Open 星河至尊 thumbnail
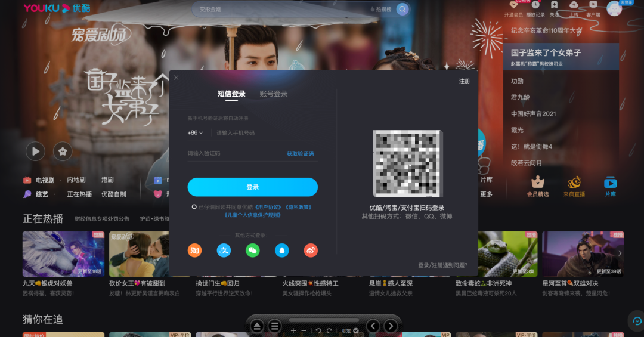 (583, 253)
